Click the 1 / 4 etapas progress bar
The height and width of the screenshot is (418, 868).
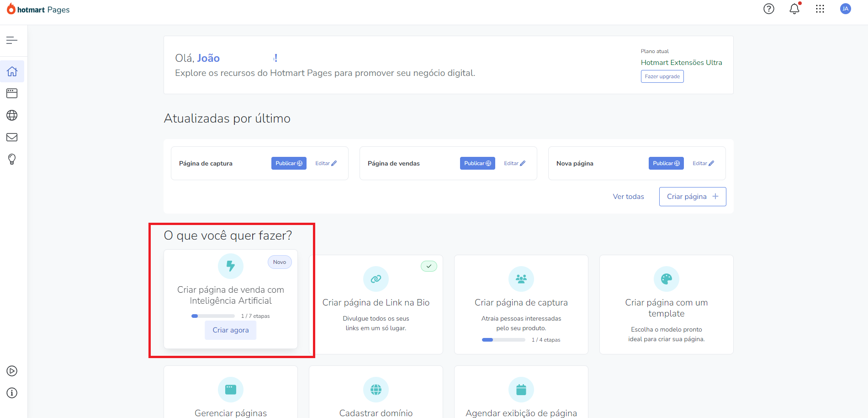(503, 340)
